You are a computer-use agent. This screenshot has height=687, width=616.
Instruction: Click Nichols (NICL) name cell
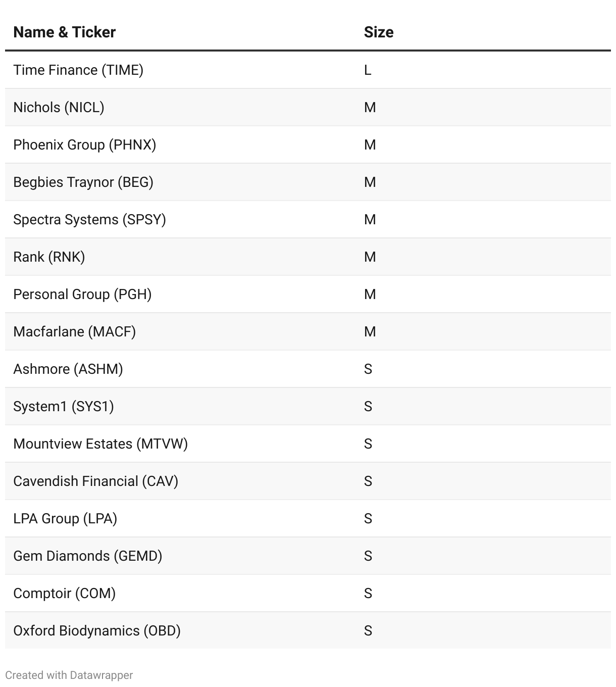pos(59,108)
